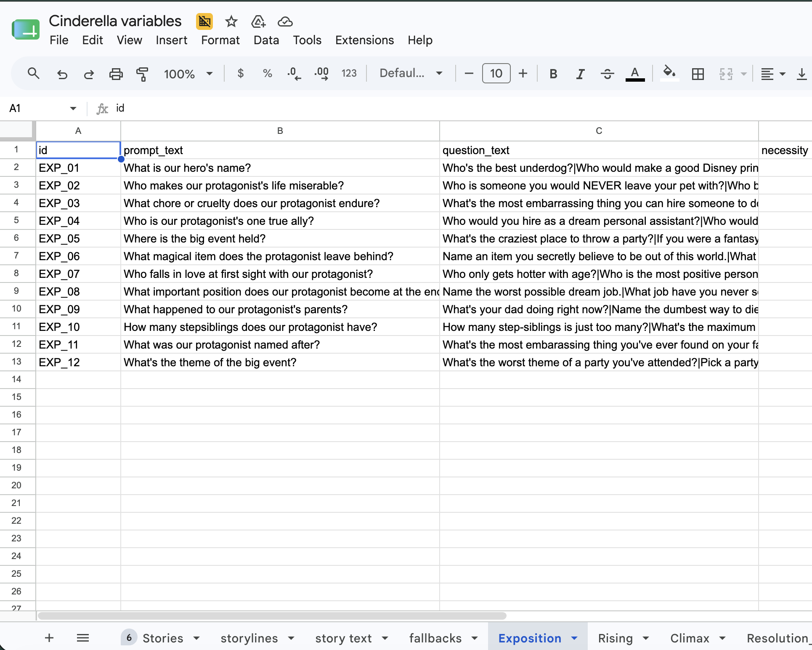This screenshot has width=812, height=650.
Task: Click the horizontal scrollbar
Action: [272, 615]
